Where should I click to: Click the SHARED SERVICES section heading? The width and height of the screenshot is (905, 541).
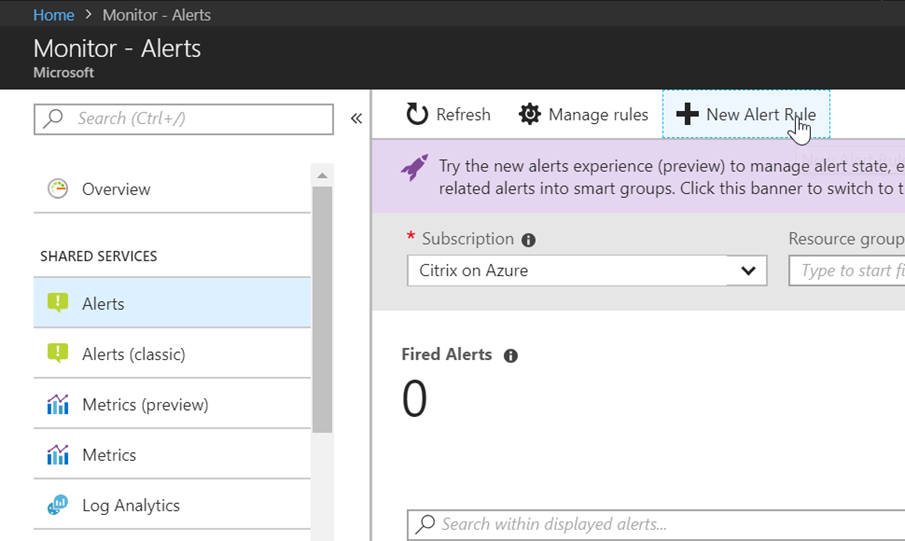[x=99, y=256]
